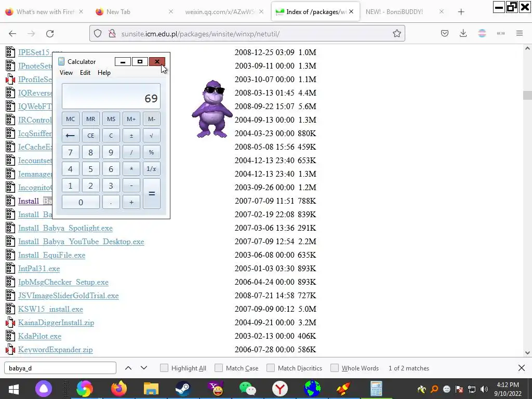532x399 pixels.
Task: Click the calculator MS button
Action: click(111, 119)
